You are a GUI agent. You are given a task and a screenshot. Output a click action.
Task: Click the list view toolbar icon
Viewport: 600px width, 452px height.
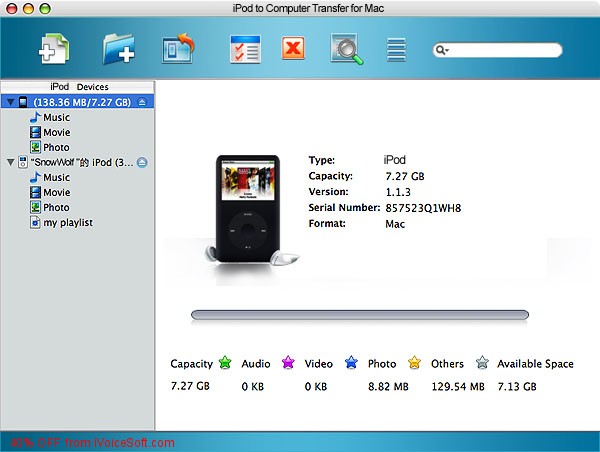[396, 50]
